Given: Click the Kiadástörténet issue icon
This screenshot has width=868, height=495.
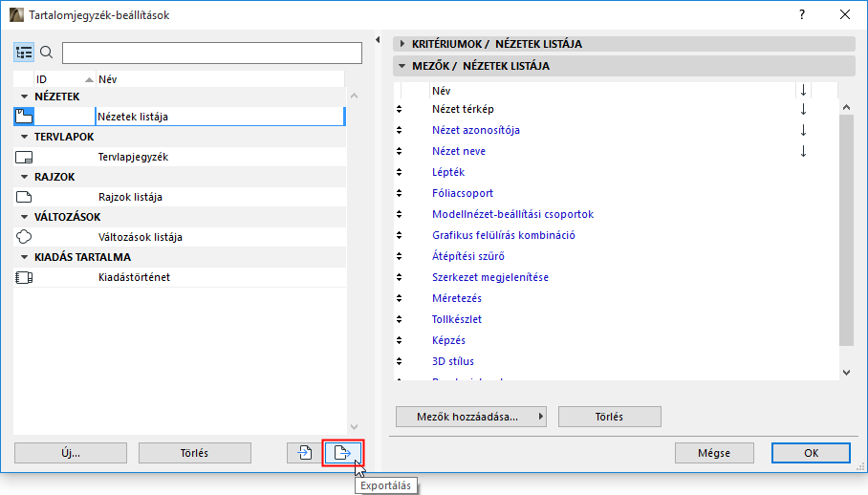Looking at the screenshot, I should pos(24,277).
